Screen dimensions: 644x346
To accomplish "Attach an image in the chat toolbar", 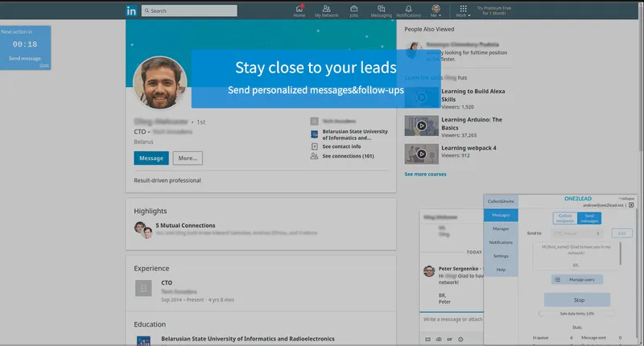I will [427, 340].
